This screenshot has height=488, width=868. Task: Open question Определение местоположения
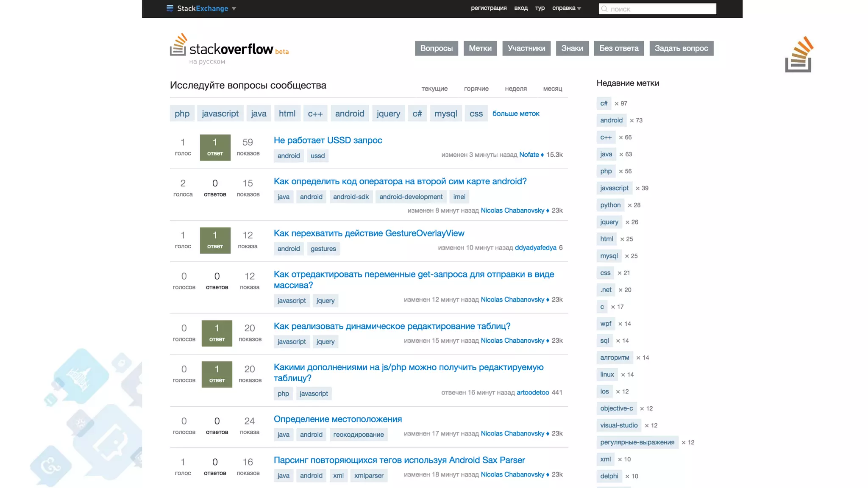(x=337, y=419)
